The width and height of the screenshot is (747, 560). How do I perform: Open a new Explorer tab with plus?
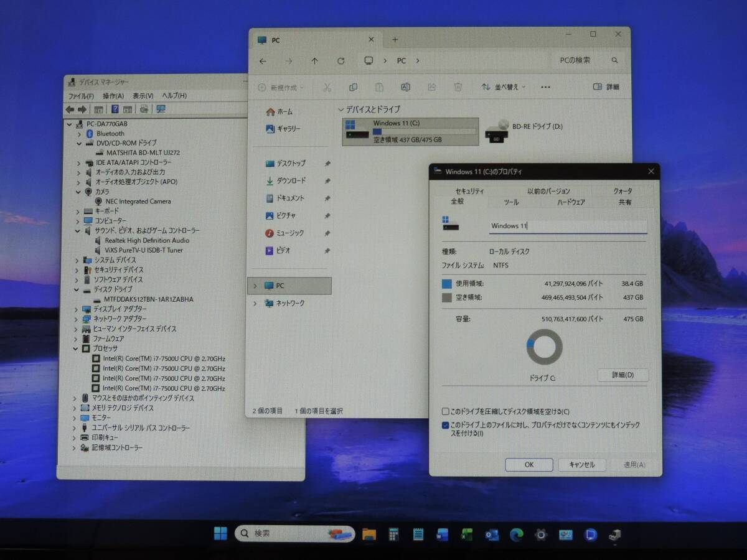395,40
